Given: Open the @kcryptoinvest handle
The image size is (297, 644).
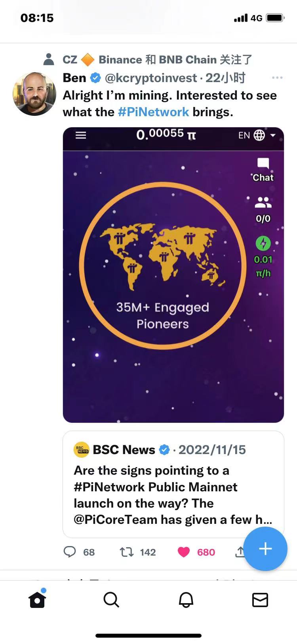Looking at the screenshot, I should pos(151,78).
